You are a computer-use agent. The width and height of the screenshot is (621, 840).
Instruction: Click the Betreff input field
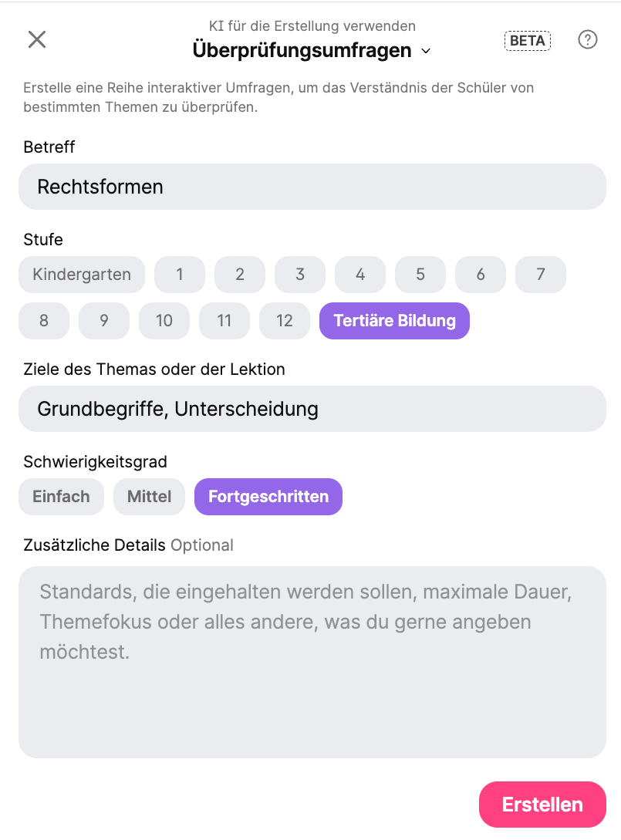click(312, 187)
